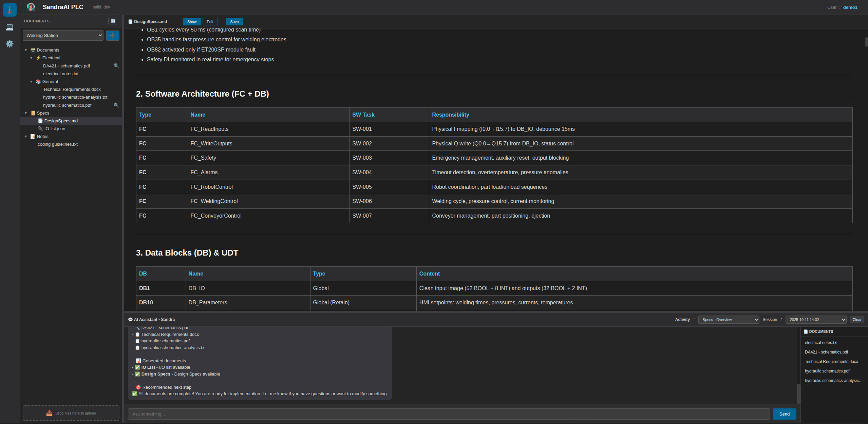The height and width of the screenshot is (424, 868).
Task: Open settings via the gear icon
Action: [x=10, y=44]
